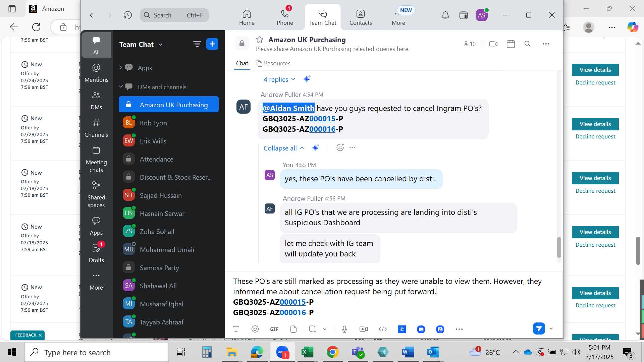The height and width of the screenshot is (362, 644).
Task: Switch to the Phone tab
Action: pyautogui.click(x=285, y=17)
